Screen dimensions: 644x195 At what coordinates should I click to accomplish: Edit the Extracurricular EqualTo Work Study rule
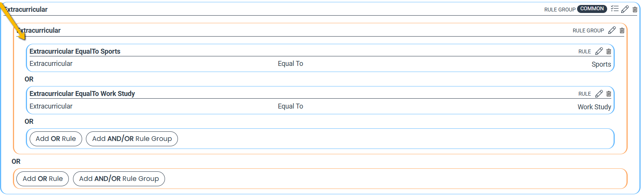[599, 93]
